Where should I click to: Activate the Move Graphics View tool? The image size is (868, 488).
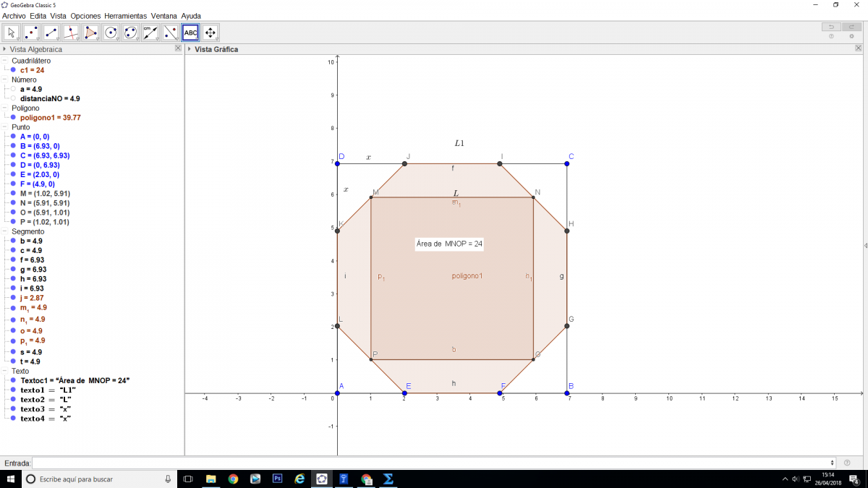click(210, 33)
